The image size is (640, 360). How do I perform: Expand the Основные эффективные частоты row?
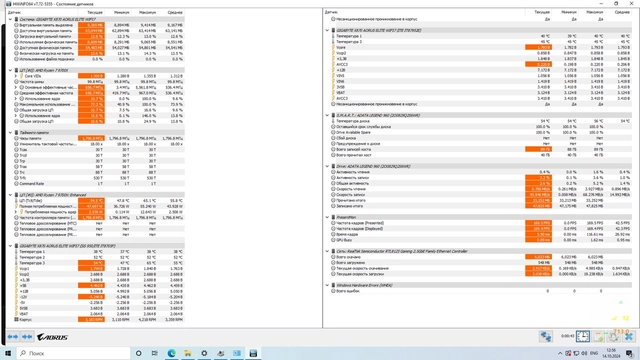(16, 87)
